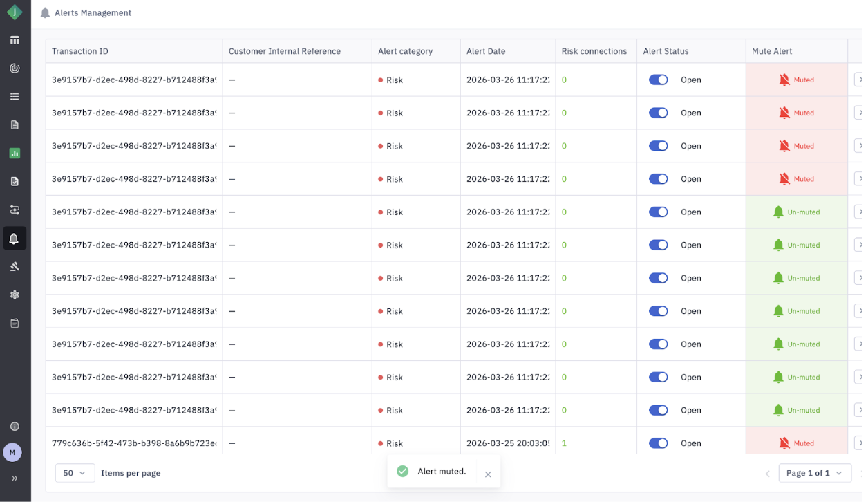
Task: Open the filter sliders icon in sidebar
Action: (x=15, y=210)
